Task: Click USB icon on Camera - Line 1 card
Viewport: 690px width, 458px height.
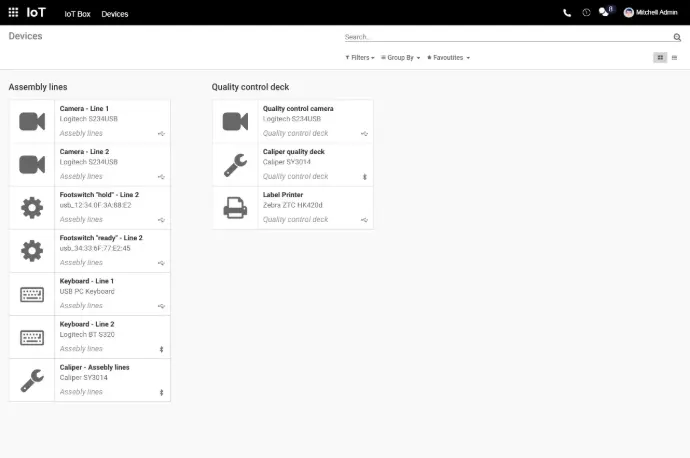Action: pos(161,133)
